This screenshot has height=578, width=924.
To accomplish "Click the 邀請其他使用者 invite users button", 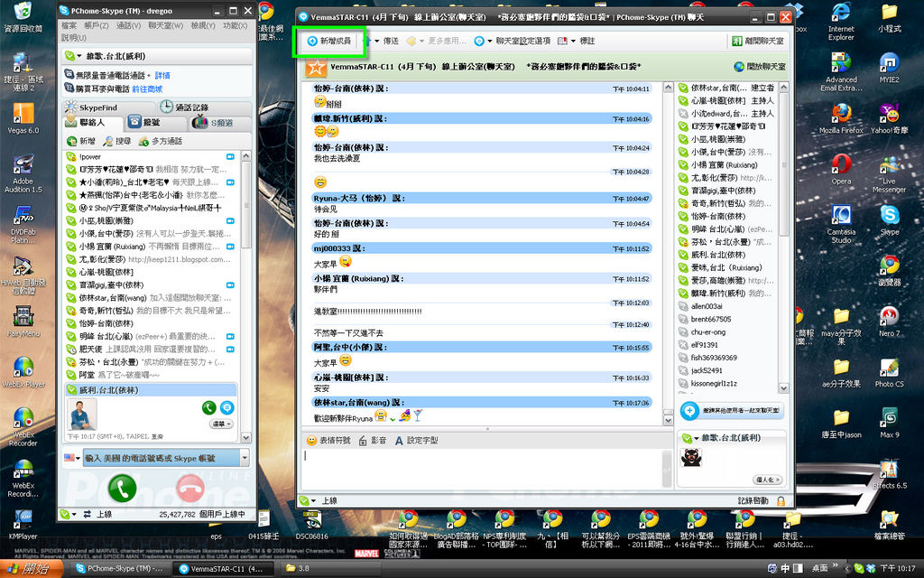I will [731, 411].
